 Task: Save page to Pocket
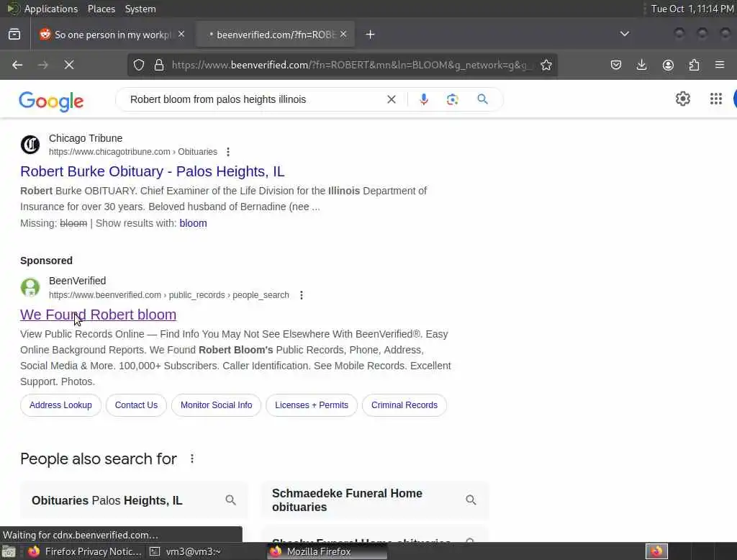click(616, 65)
